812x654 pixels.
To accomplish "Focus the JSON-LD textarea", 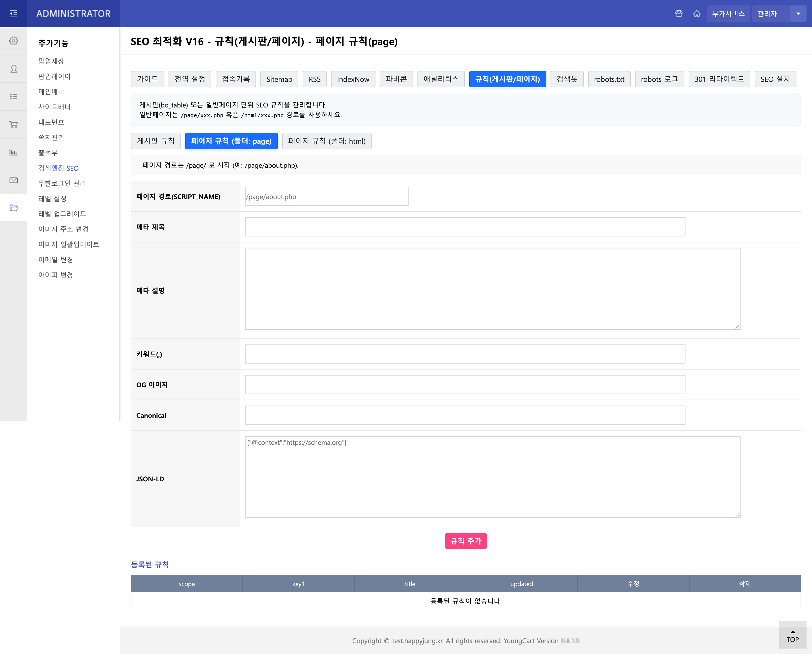I will pyautogui.click(x=492, y=477).
